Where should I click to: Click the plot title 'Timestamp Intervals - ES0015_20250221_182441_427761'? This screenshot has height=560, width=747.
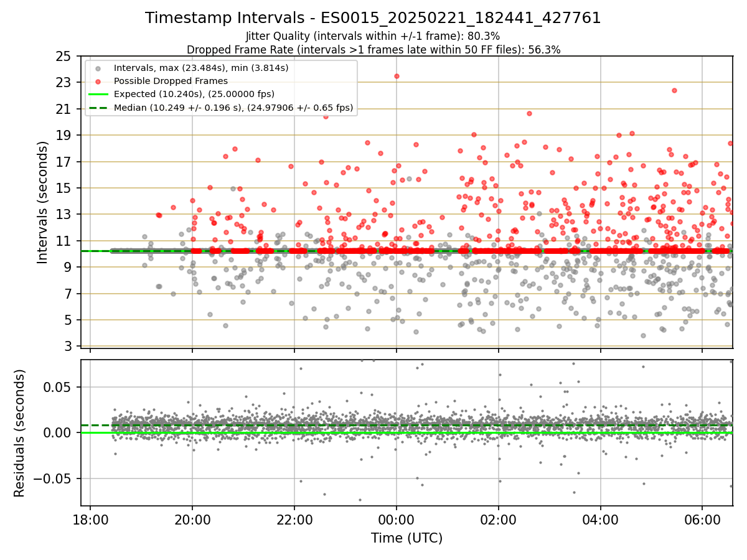[x=373, y=18]
